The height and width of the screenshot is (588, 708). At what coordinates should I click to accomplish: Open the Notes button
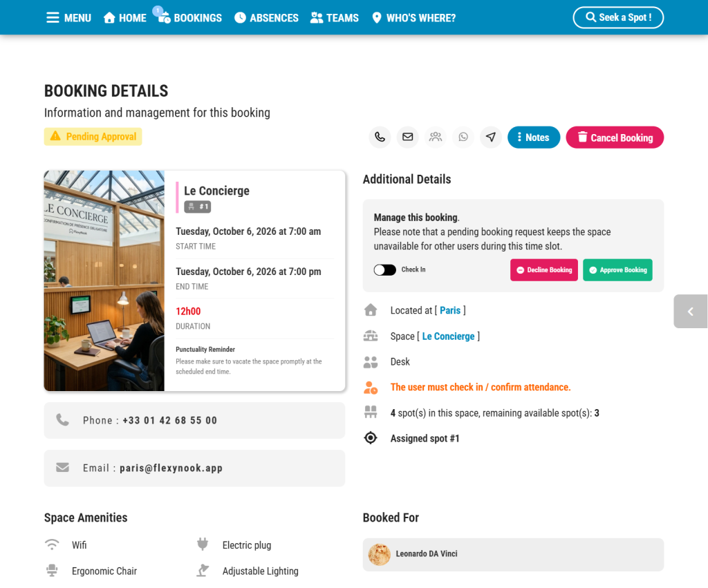(x=534, y=137)
